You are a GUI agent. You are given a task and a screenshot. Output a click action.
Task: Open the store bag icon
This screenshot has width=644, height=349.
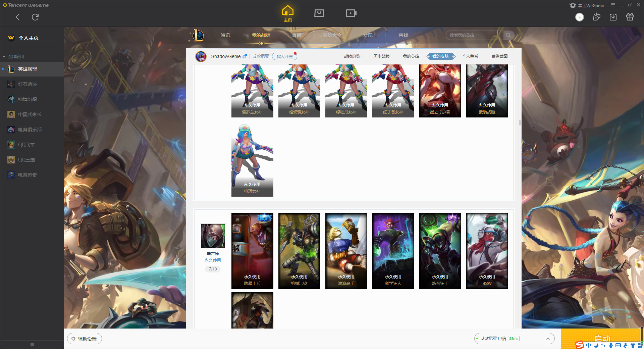pos(319,13)
